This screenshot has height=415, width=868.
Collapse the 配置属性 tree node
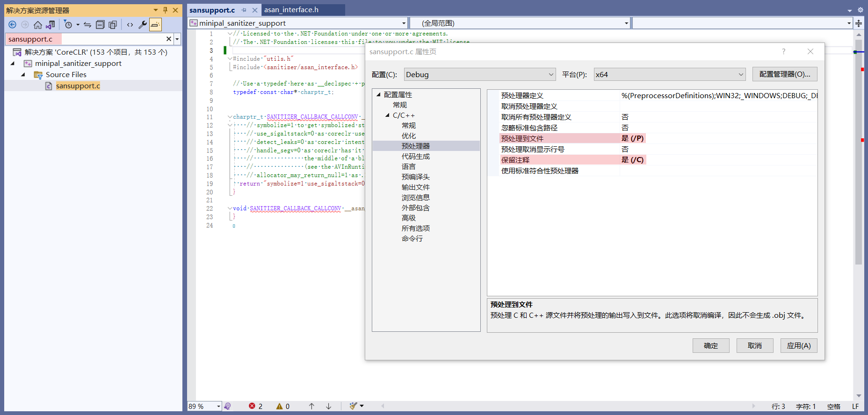coord(378,94)
